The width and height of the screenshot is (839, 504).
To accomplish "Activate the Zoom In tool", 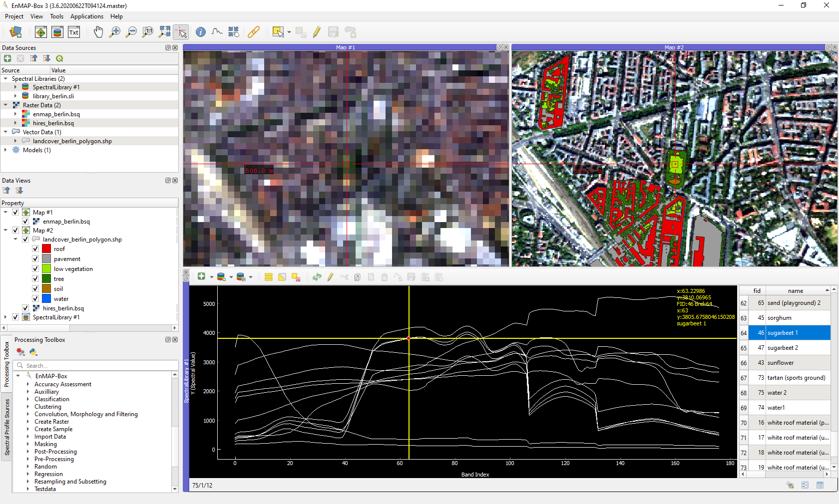I will (x=115, y=32).
